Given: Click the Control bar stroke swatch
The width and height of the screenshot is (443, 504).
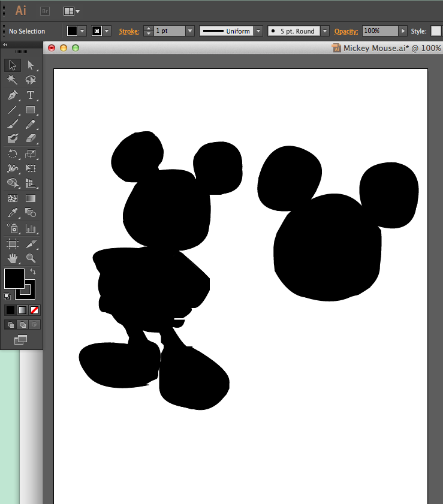Looking at the screenshot, I should coord(97,31).
